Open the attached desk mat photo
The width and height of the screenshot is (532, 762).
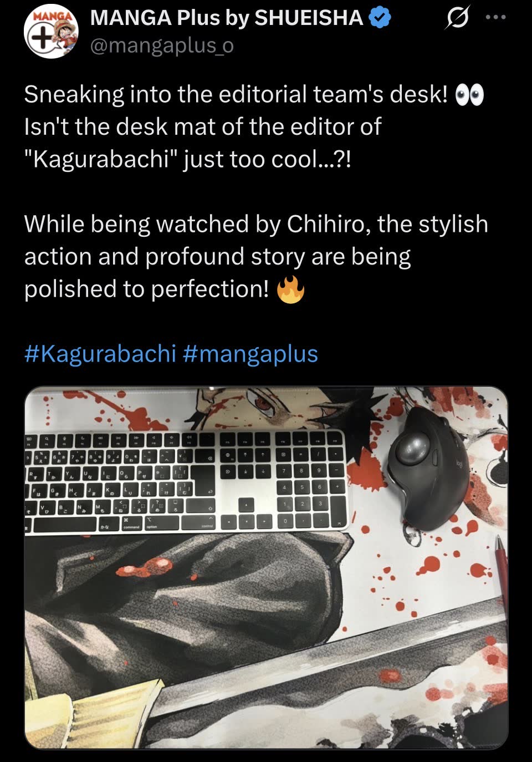point(266,567)
